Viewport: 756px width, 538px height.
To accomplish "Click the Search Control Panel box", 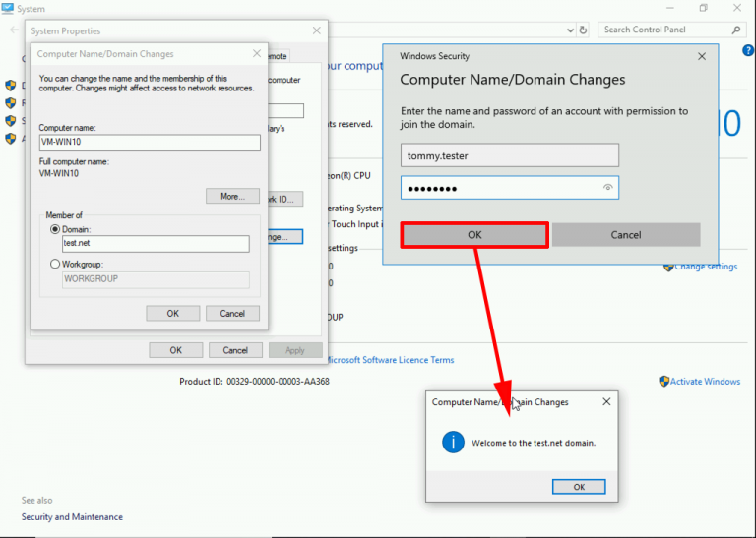I will [664, 30].
